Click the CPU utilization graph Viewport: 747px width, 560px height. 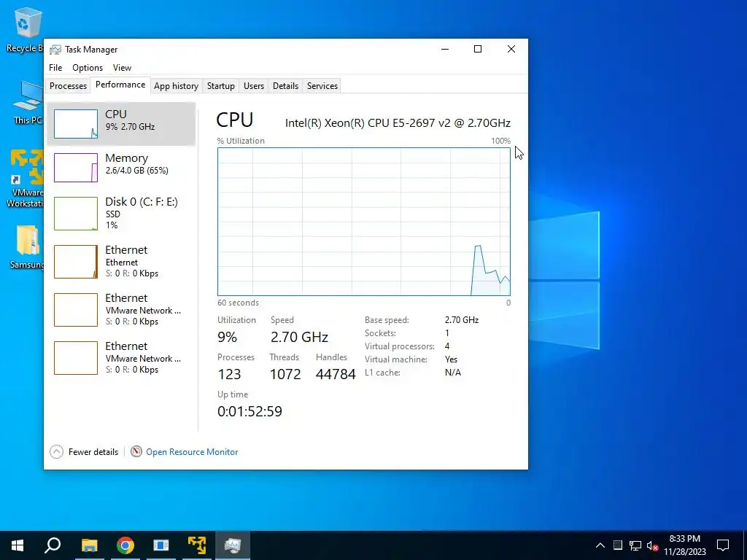(364, 222)
